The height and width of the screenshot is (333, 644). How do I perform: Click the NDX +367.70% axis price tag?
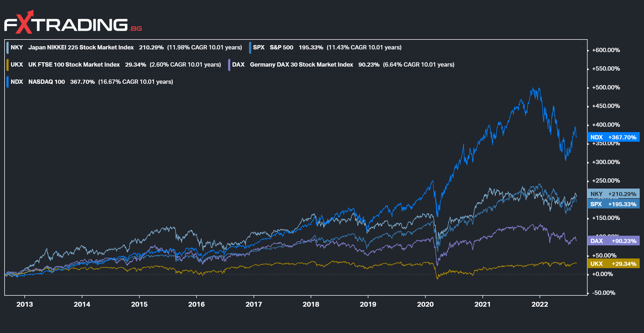coord(613,137)
